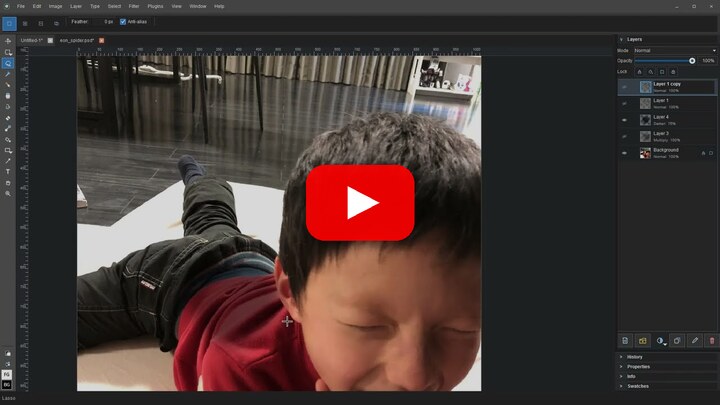This screenshot has width=720, height=405.
Task: Switch to the Untitled-1 document tab
Action: click(32, 40)
